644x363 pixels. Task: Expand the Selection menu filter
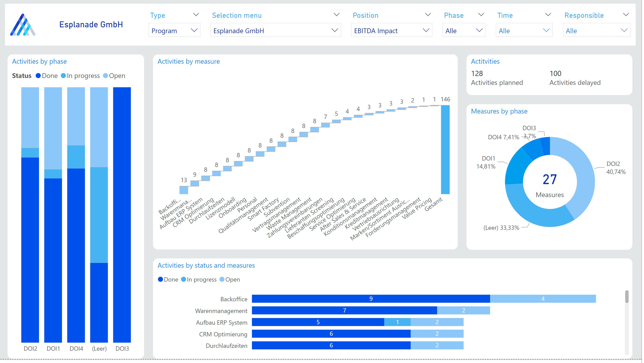pyautogui.click(x=276, y=30)
